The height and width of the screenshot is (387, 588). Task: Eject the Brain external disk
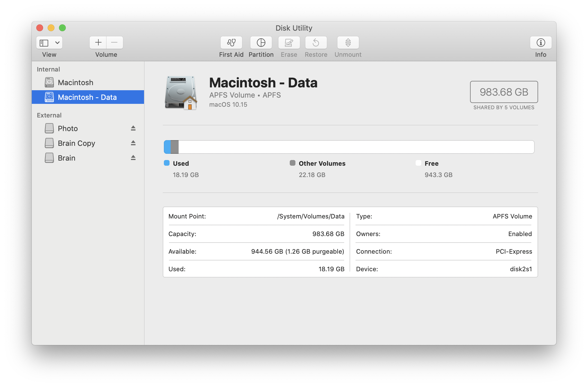tap(133, 158)
